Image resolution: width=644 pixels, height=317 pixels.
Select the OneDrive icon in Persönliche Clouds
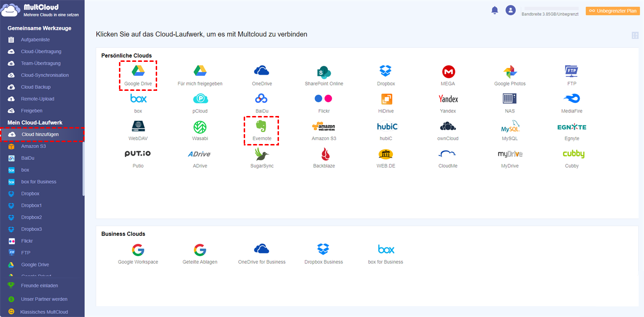pos(262,71)
